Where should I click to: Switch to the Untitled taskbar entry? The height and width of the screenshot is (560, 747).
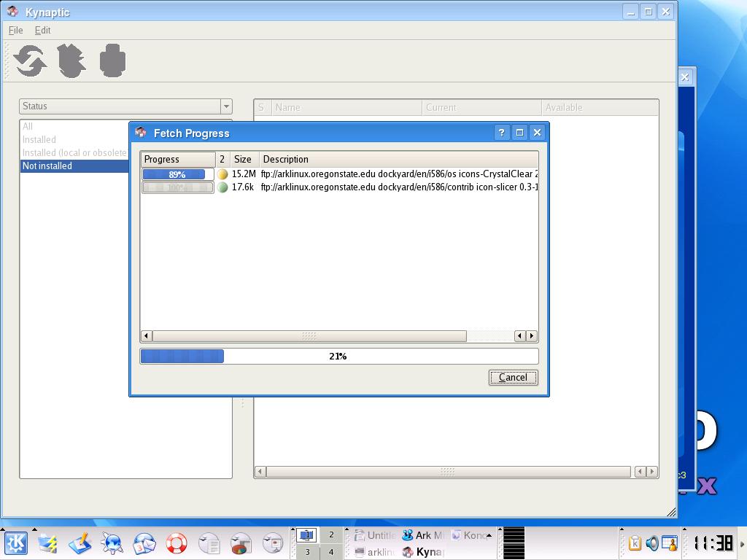[376, 535]
